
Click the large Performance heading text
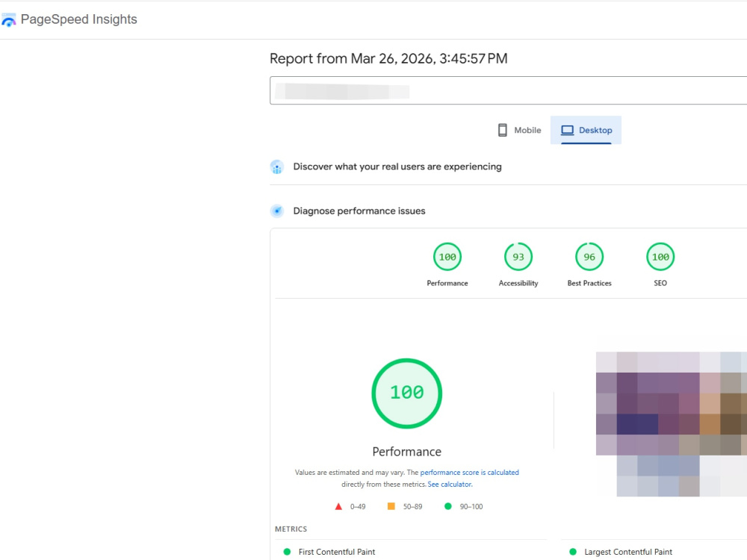click(407, 452)
